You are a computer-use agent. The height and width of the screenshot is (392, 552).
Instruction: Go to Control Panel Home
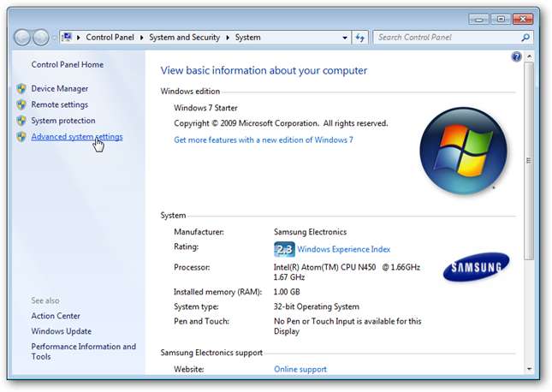click(x=66, y=65)
